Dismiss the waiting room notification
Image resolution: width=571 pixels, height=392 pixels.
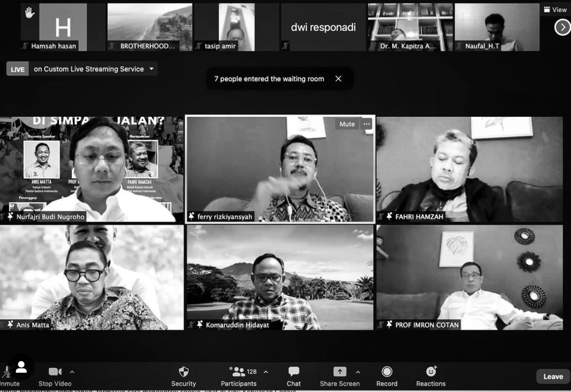pos(338,79)
